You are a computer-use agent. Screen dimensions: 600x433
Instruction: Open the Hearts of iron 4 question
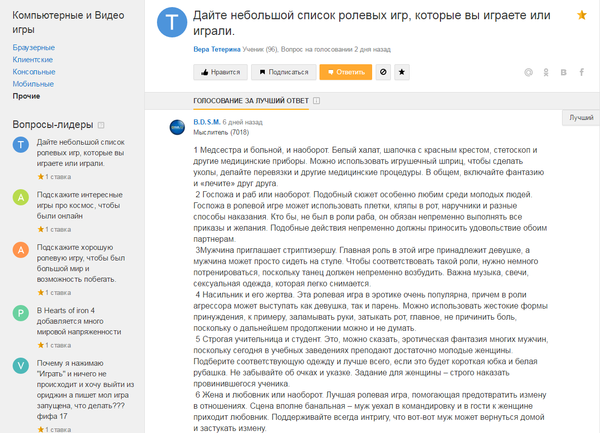point(79,321)
